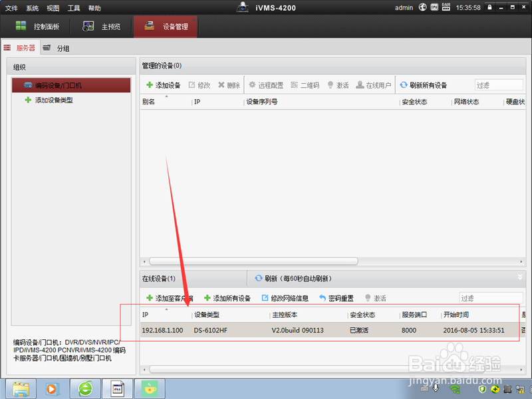Open the 视图 menu
This screenshot has width=532, height=399.
53,8
